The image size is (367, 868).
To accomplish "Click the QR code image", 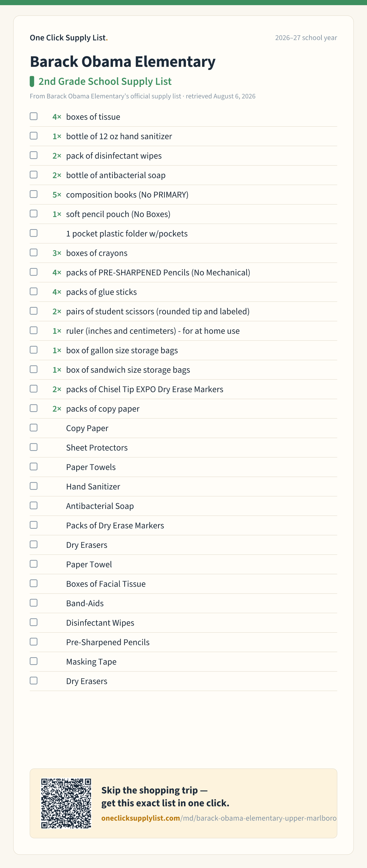I will click(66, 803).
